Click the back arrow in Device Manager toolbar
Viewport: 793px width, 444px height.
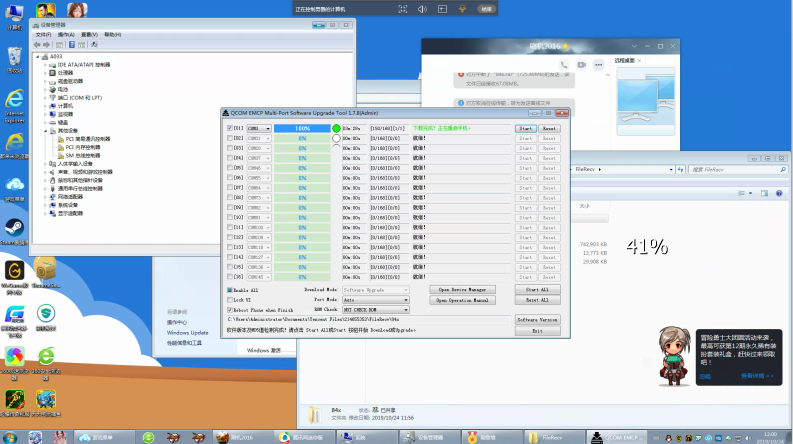pyautogui.click(x=37, y=45)
